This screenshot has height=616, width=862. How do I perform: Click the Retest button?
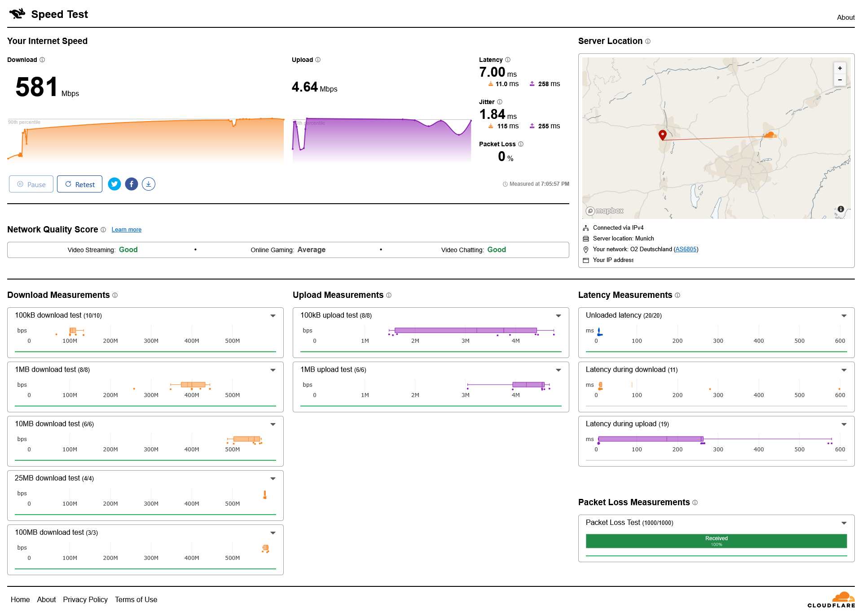(x=80, y=184)
